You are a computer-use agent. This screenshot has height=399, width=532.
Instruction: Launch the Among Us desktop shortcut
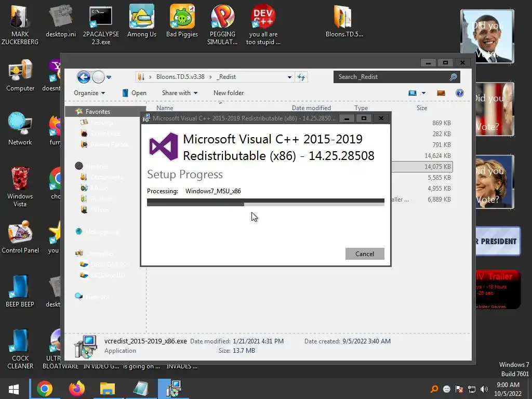(141, 21)
